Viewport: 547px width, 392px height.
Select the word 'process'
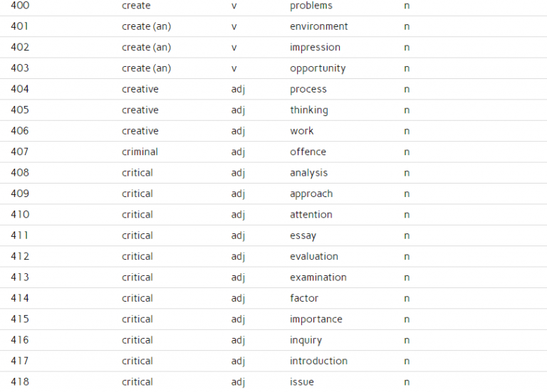tap(308, 89)
